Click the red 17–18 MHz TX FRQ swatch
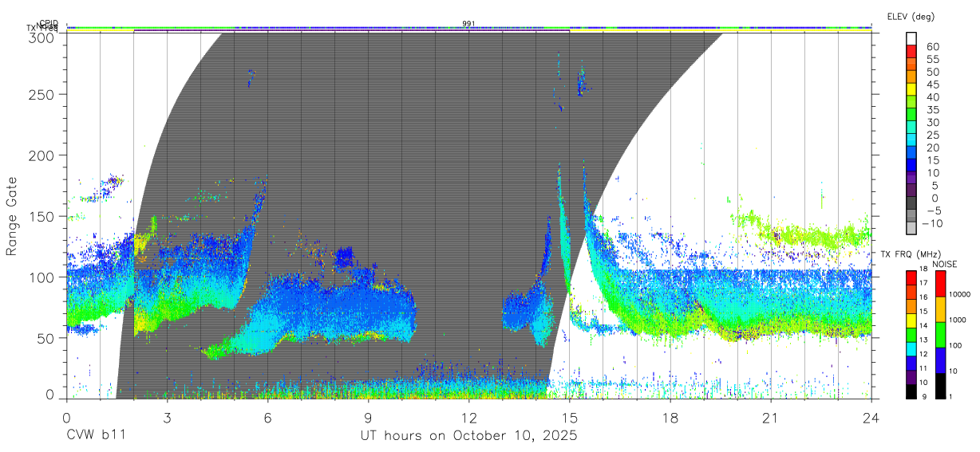The width and height of the screenshot is (980, 452). click(x=911, y=277)
